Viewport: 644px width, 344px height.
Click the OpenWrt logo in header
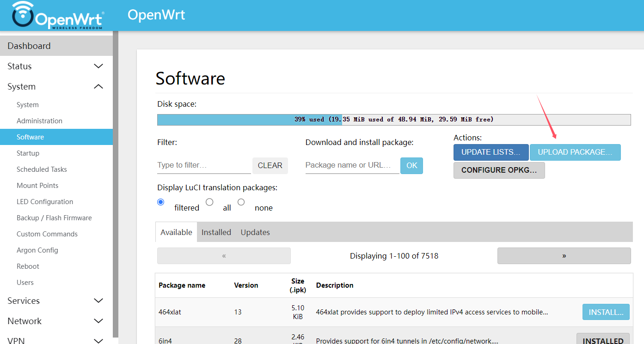pos(57,16)
